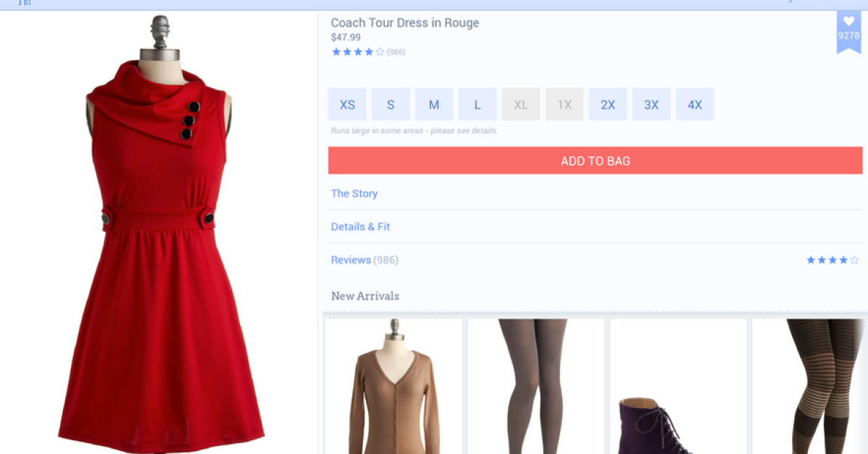
Task: Open the tan cardigan new arrival
Action: tap(393, 386)
